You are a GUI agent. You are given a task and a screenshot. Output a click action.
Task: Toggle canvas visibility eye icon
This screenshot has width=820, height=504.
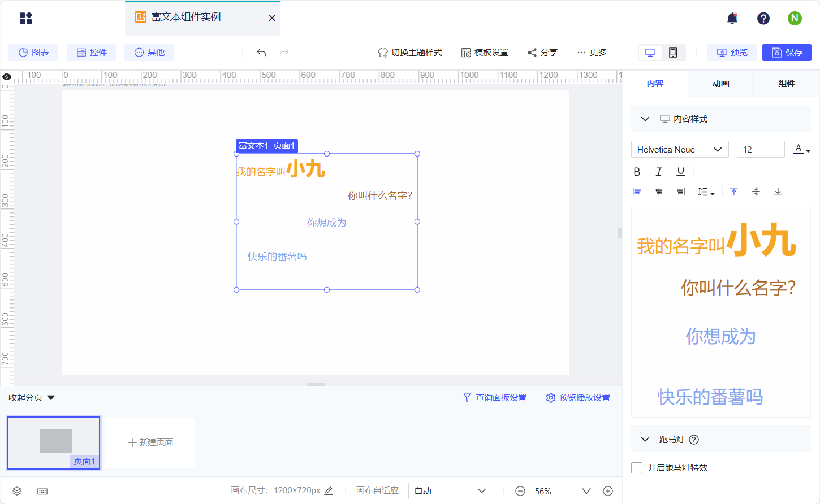(x=7, y=77)
